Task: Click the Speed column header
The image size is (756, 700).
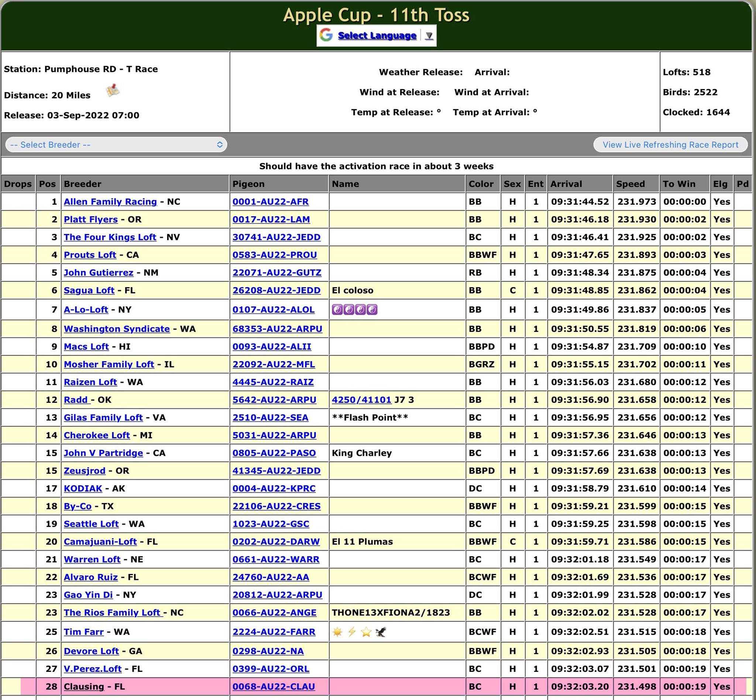Action: point(630,184)
